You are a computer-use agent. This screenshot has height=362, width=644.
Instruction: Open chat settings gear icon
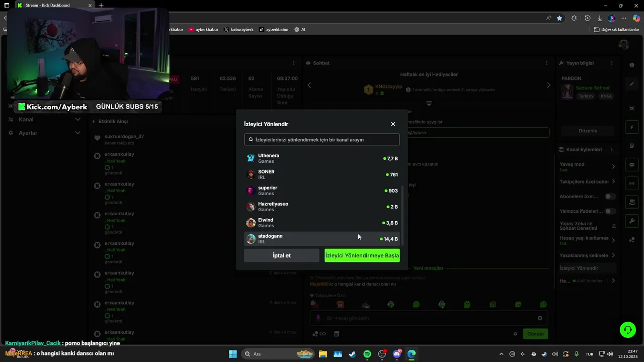click(x=515, y=334)
